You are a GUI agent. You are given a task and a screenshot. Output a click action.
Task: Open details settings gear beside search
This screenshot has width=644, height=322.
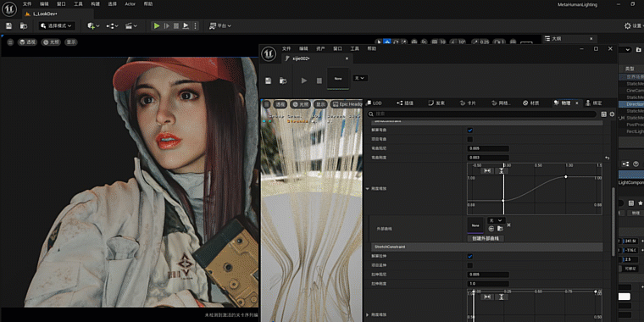(x=612, y=114)
